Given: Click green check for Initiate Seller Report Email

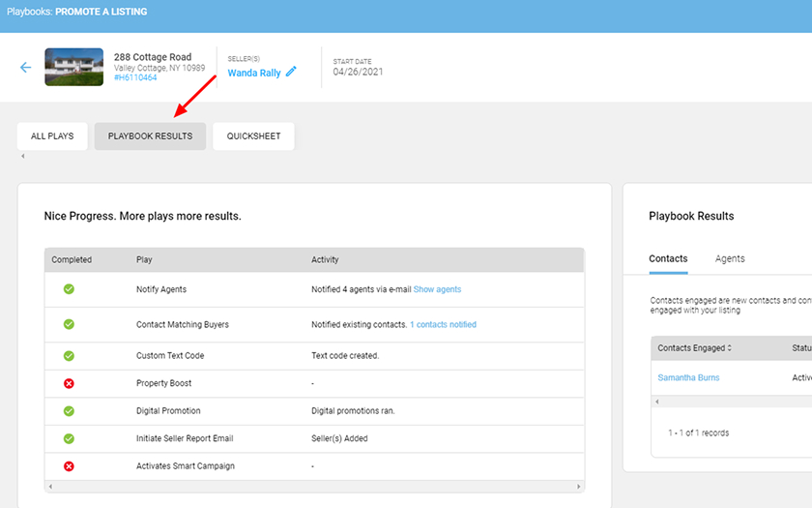Looking at the screenshot, I should pos(69,438).
